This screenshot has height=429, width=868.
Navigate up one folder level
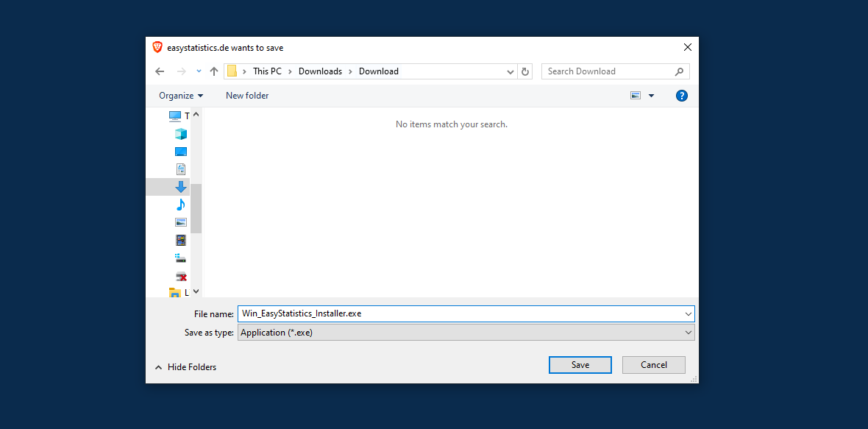click(214, 71)
